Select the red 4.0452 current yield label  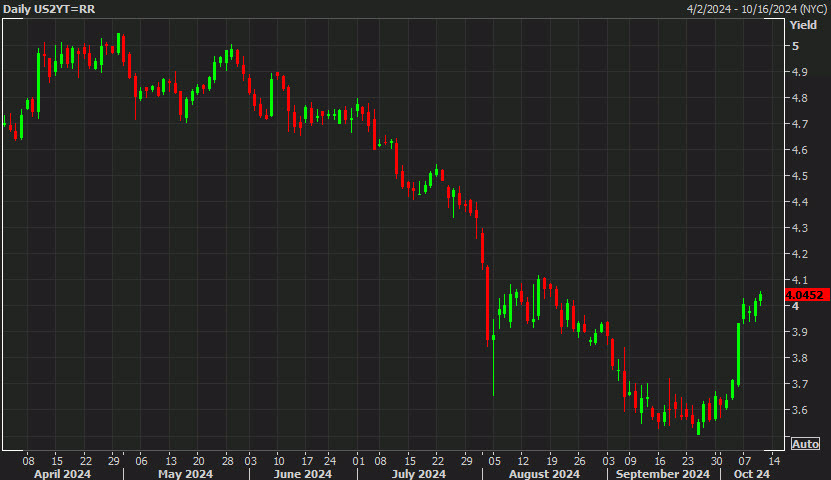(807, 295)
